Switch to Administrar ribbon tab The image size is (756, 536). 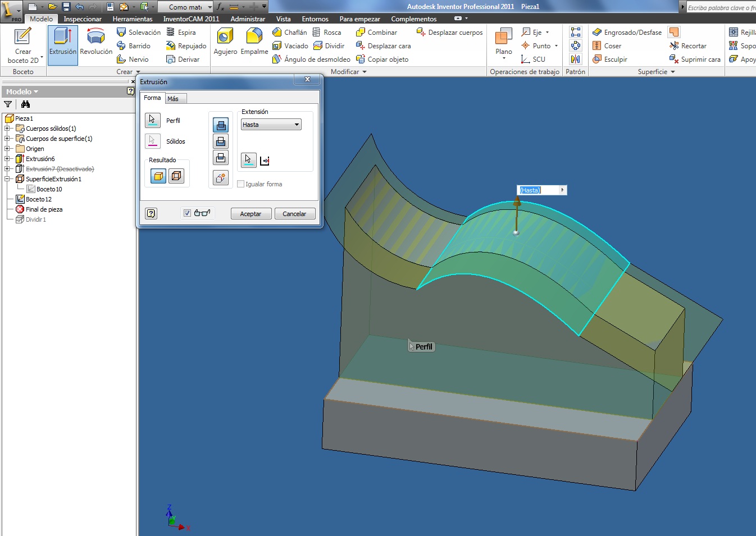[x=248, y=19]
